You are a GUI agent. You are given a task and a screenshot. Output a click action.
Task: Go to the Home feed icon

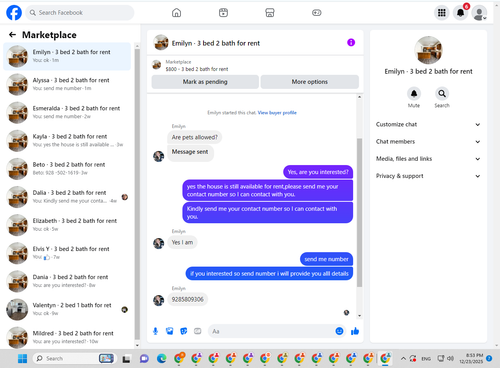point(176,13)
